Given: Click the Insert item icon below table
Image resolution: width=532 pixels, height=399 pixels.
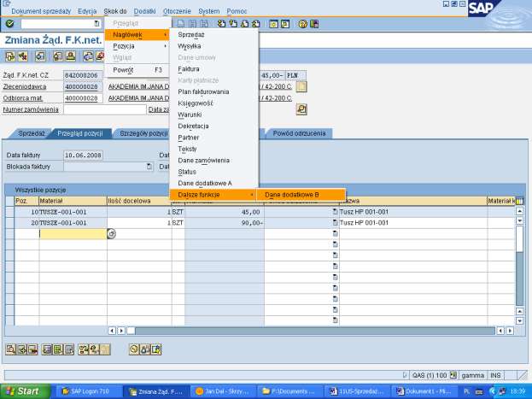Looking at the screenshot, I should [21, 349].
